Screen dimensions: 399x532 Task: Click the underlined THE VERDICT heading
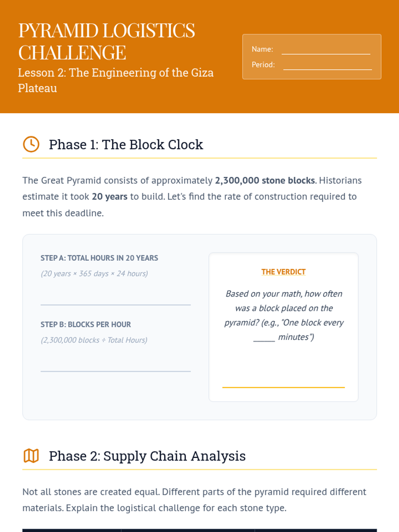point(283,272)
